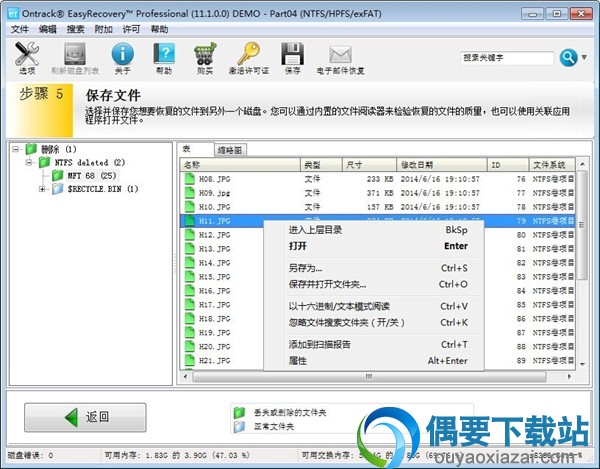Viewport: 600px width, 469px height.
Task: Click the search keyword input field
Action: (507, 58)
